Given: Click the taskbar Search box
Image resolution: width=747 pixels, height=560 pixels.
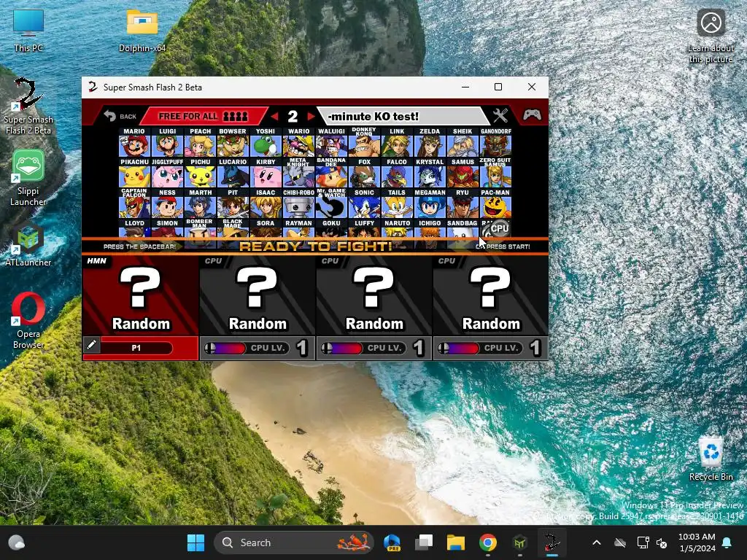Looking at the screenshot, I should [294, 542].
